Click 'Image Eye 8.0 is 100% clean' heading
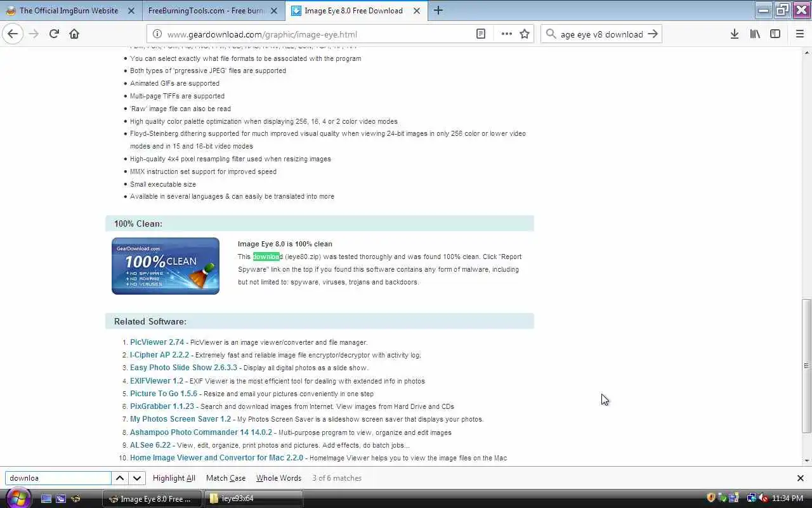Screen dimensions: 812x508 tap(285, 244)
